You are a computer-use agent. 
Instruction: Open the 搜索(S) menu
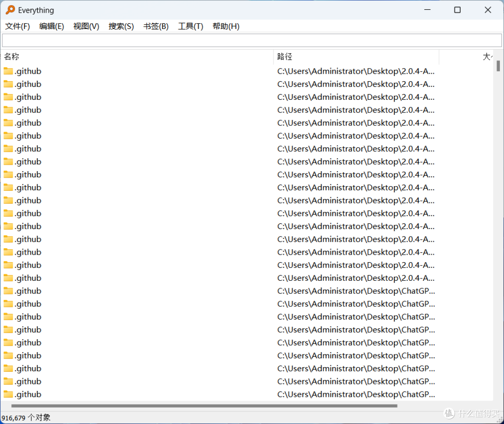(121, 26)
